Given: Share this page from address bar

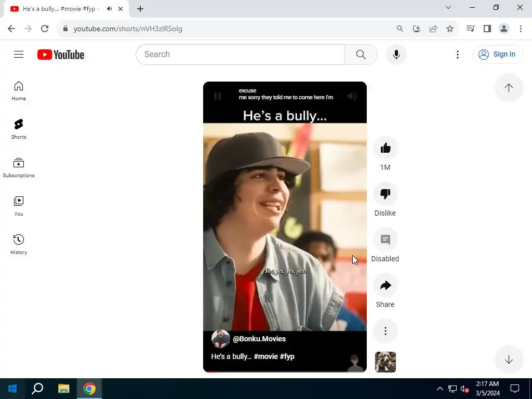Looking at the screenshot, I should [433, 29].
